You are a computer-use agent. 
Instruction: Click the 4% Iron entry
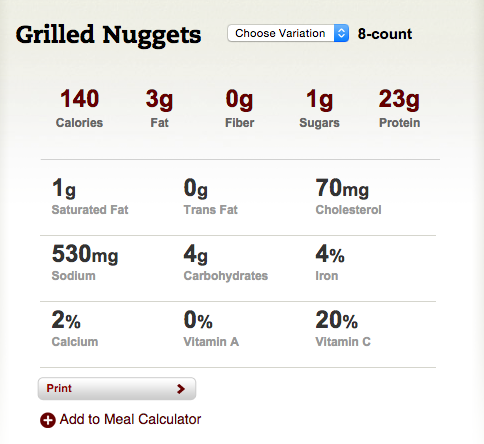pos(330,262)
